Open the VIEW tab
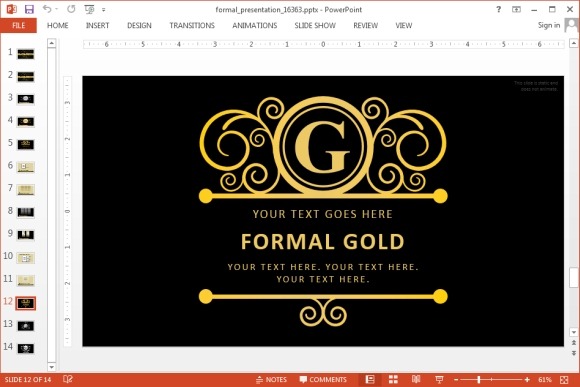 [404, 26]
